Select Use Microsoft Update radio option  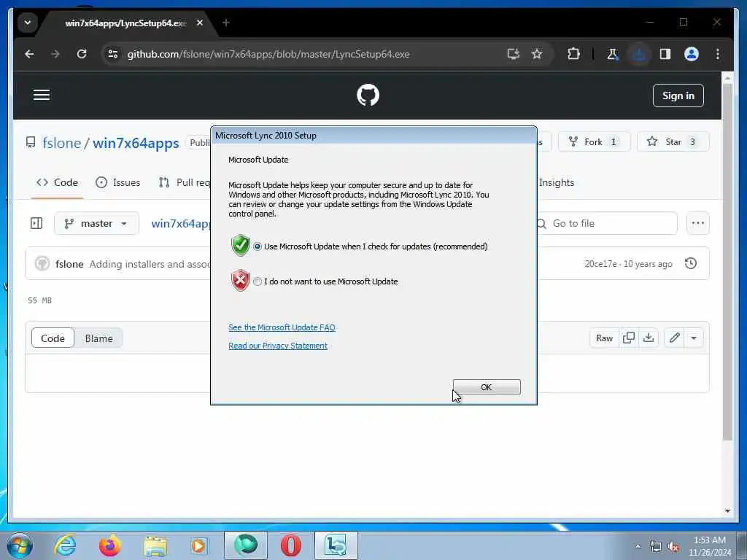(x=258, y=246)
